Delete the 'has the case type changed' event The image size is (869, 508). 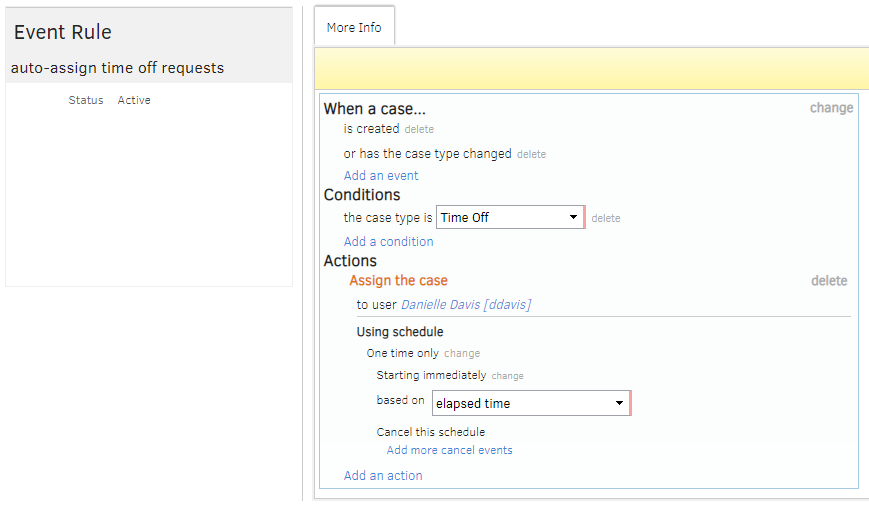531,155
